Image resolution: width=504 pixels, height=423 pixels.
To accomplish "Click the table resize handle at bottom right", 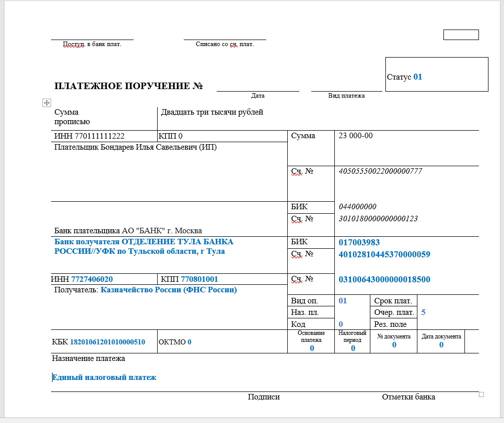I will (x=481, y=394).
